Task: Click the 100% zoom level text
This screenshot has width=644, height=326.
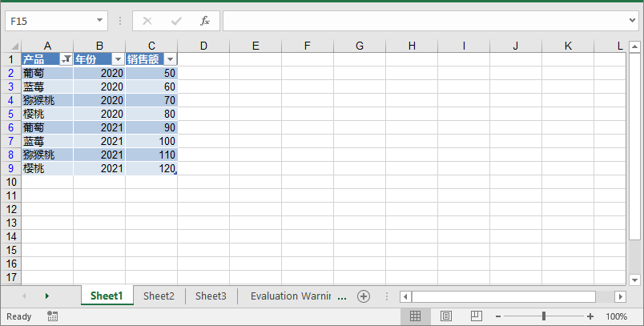Action: coord(616,316)
